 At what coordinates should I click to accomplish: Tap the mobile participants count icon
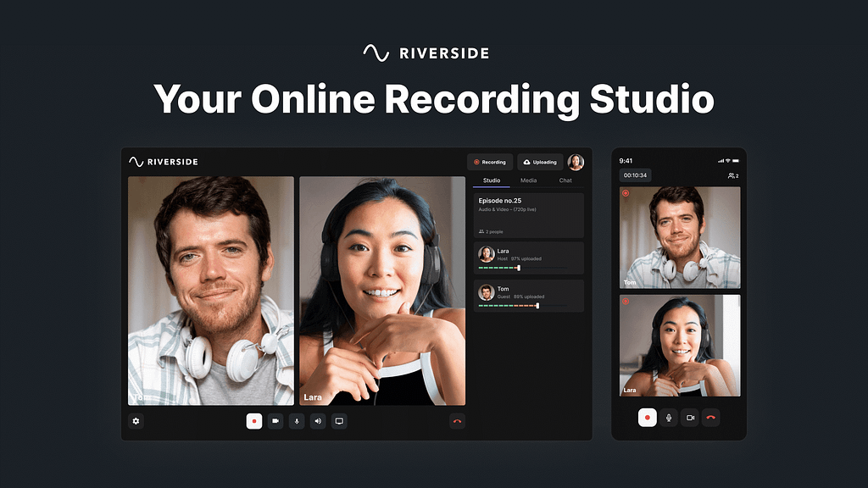pos(732,175)
